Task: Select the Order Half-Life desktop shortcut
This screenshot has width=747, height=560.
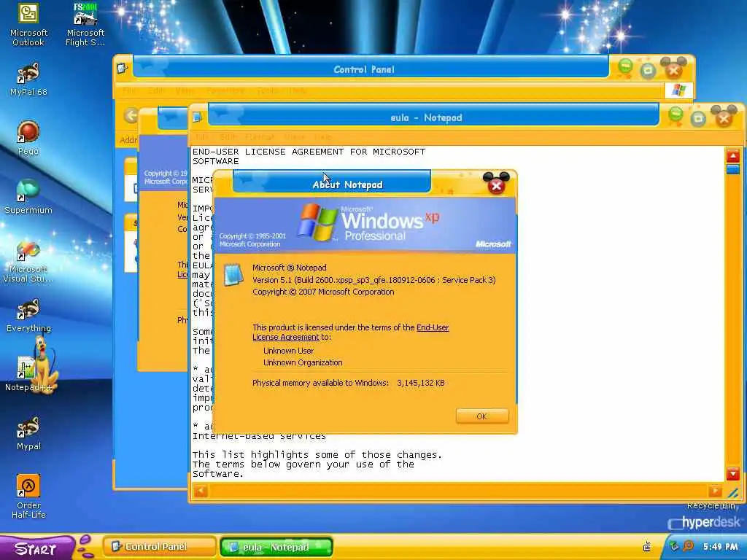Action: tap(28, 497)
